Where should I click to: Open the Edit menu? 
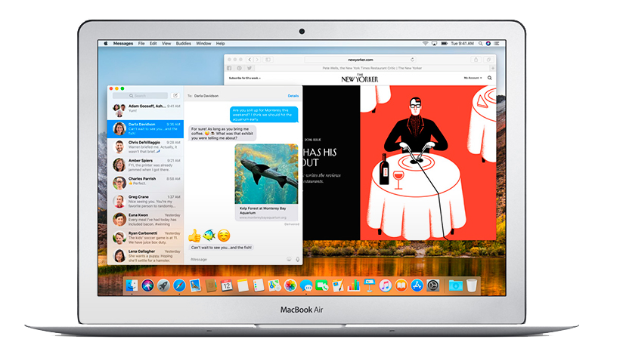tap(153, 44)
